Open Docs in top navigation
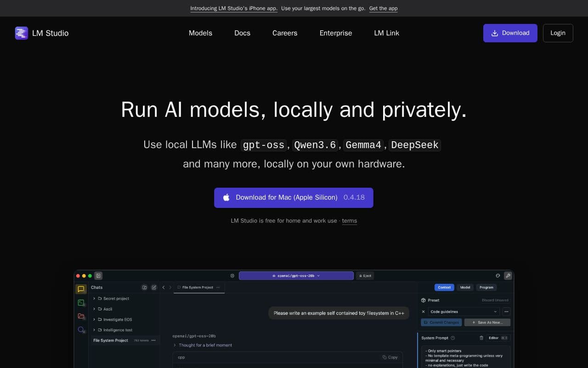The height and width of the screenshot is (368, 588). click(242, 33)
